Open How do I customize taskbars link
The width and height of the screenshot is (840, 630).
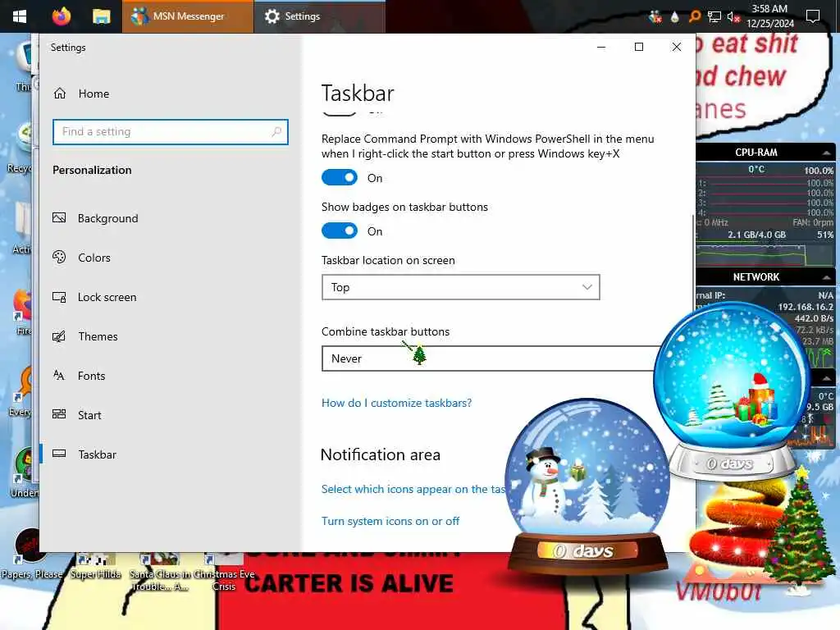pos(396,403)
